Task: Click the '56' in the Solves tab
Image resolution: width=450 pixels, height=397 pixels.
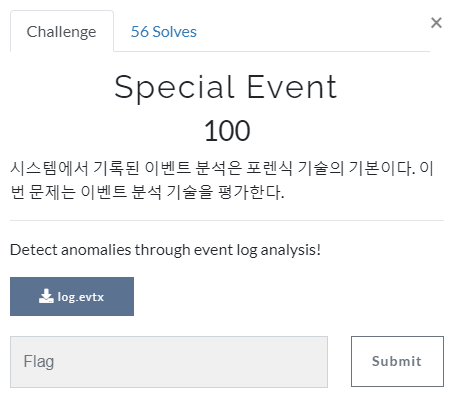Action: coord(139,32)
